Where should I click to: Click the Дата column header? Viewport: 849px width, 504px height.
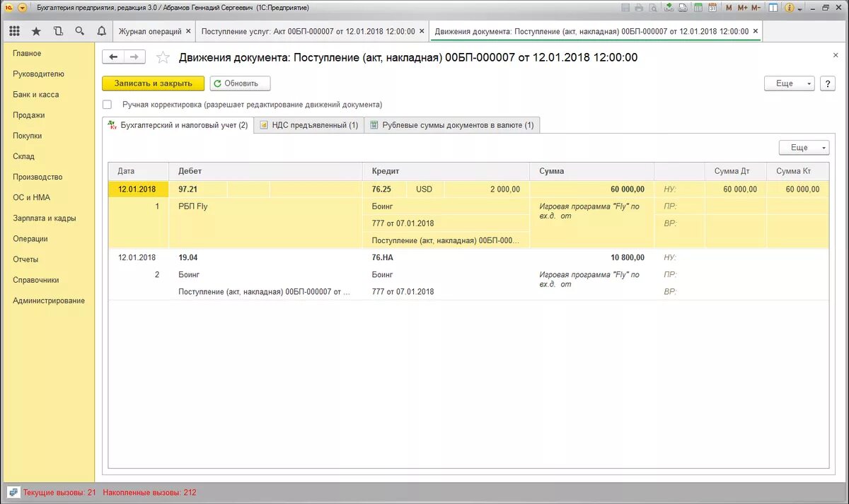pos(139,171)
